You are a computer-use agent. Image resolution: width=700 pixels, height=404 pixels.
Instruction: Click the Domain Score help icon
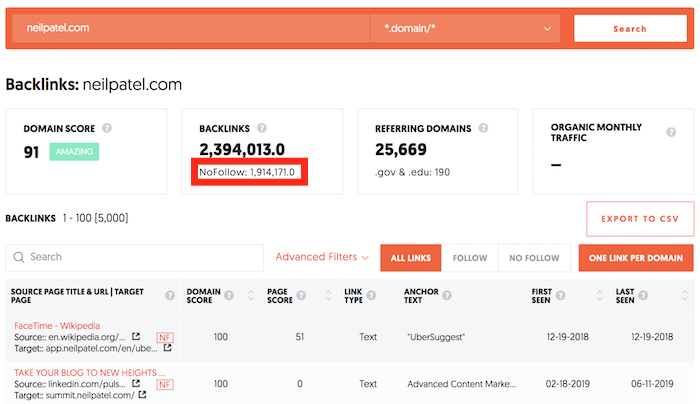click(x=107, y=128)
